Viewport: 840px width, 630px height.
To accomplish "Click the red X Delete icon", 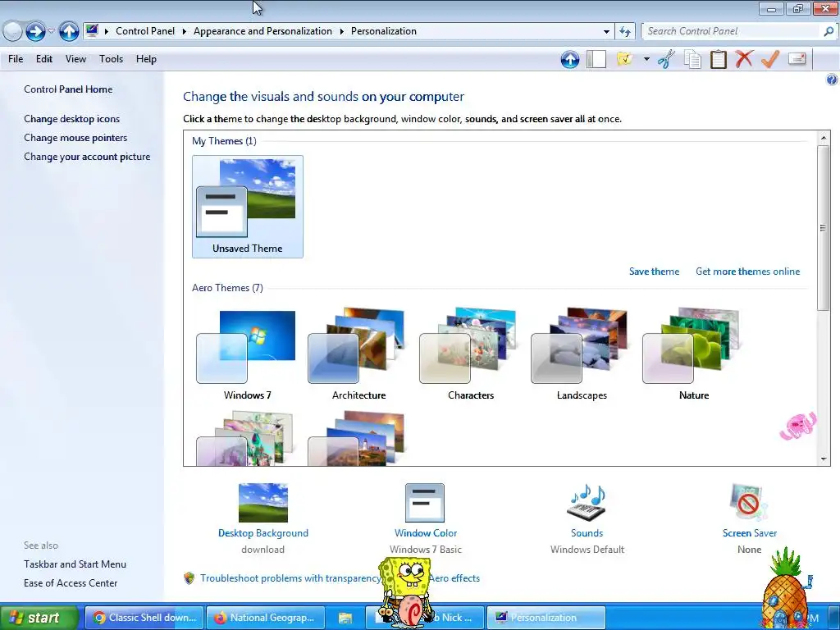I will pos(744,59).
